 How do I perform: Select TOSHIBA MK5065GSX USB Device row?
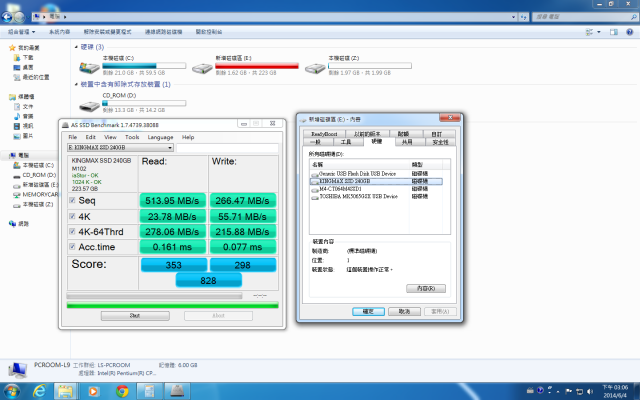(376, 196)
